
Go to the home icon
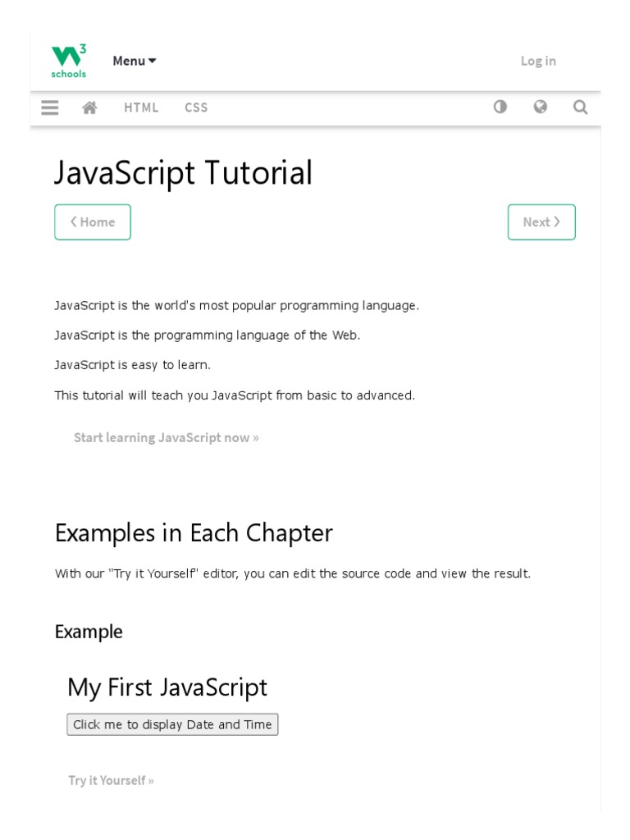click(x=90, y=107)
